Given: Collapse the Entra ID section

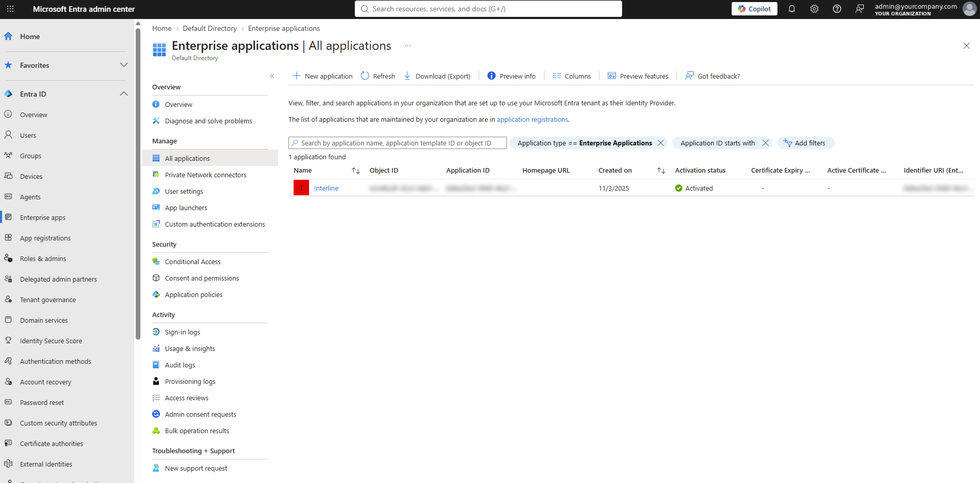Looking at the screenshot, I should 124,94.
